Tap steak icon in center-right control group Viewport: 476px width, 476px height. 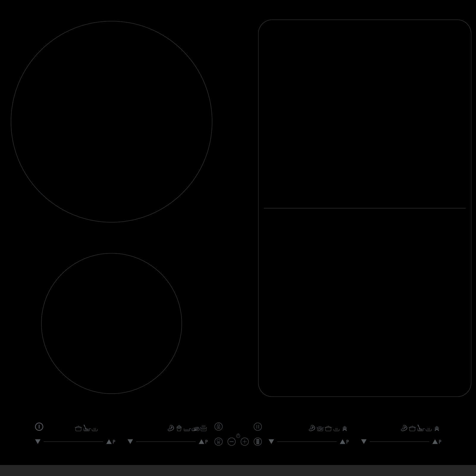pyautogui.click(x=312, y=428)
